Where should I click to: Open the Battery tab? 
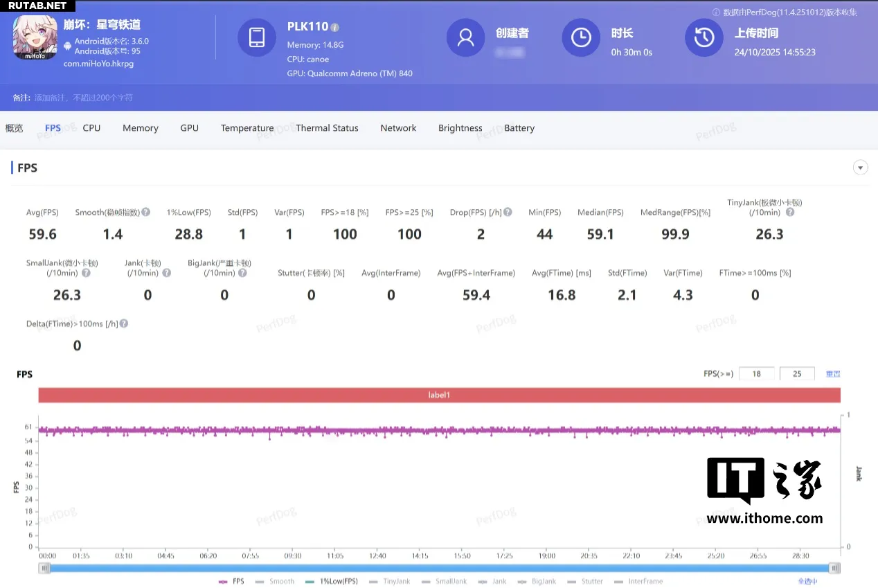point(519,128)
